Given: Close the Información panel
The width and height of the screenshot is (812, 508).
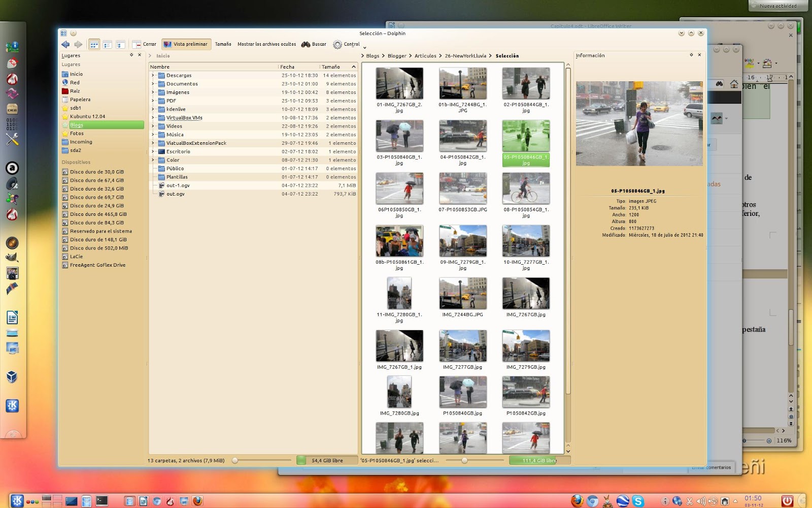Looking at the screenshot, I should 699,55.
